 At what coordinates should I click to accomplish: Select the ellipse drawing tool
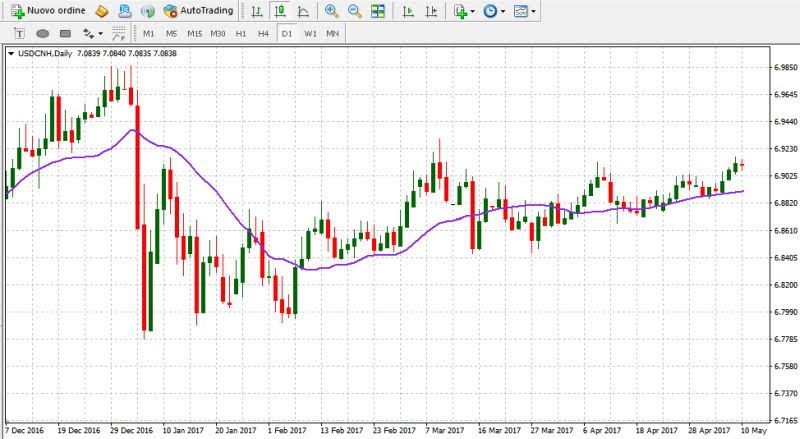(43, 33)
